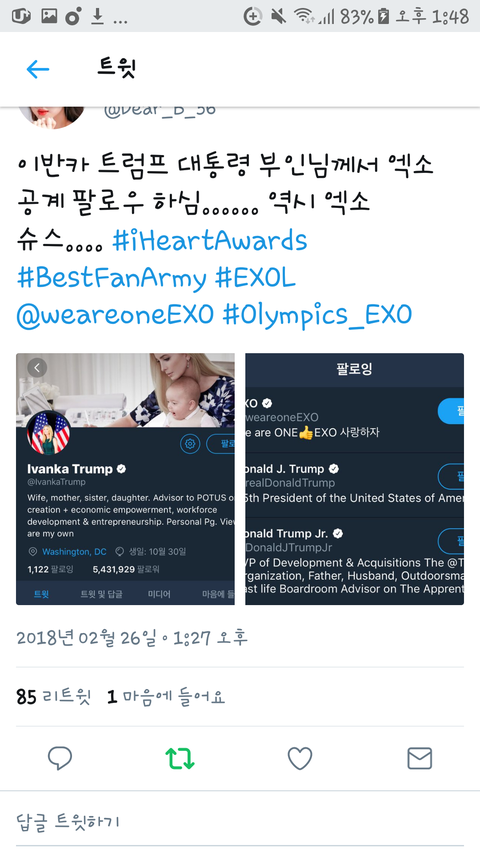This screenshot has width=480, height=853.
Task: Tap the author's profile avatar
Action: (52, 115)
